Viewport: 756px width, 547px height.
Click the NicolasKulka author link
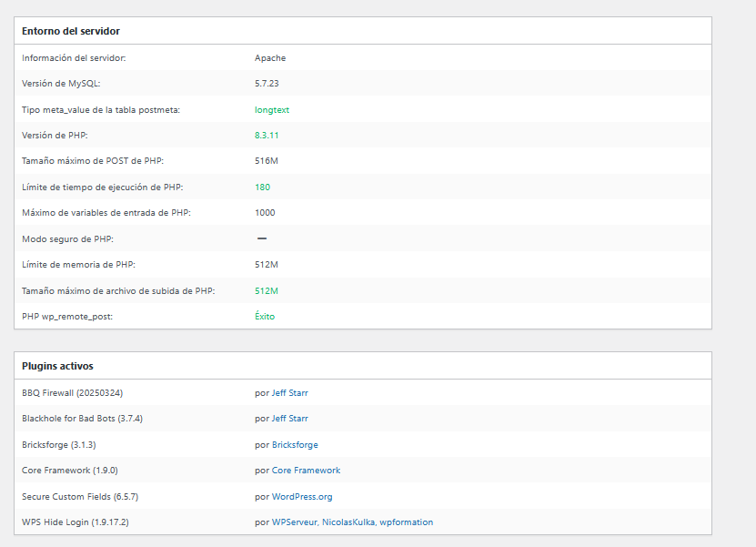click(349, 522)
